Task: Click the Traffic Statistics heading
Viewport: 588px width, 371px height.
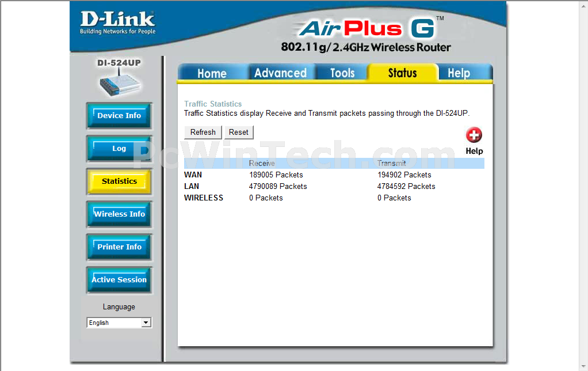Action: tap(213, 104)
